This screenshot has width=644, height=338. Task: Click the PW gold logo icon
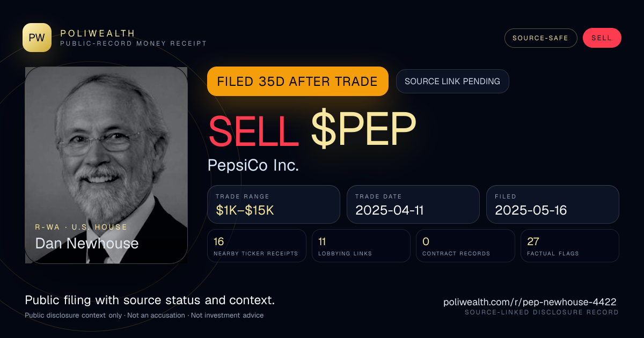click(x=37, y=38)
